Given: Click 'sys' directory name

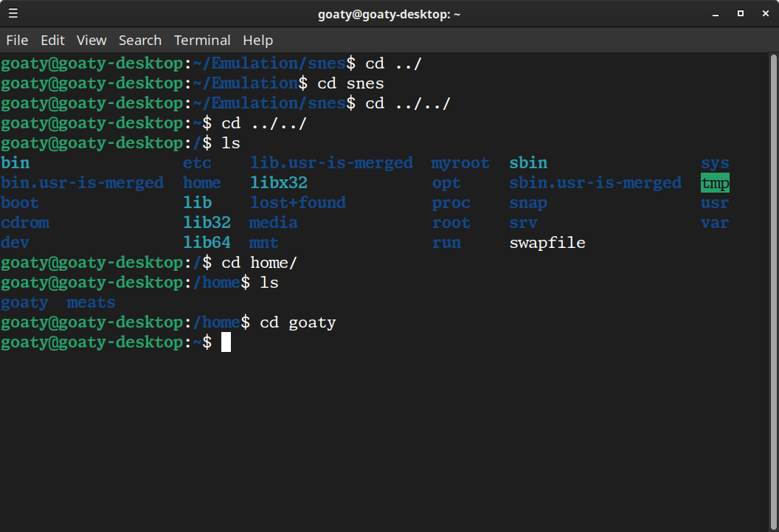Looking at the screenshot, I should (x=715, y=163).
